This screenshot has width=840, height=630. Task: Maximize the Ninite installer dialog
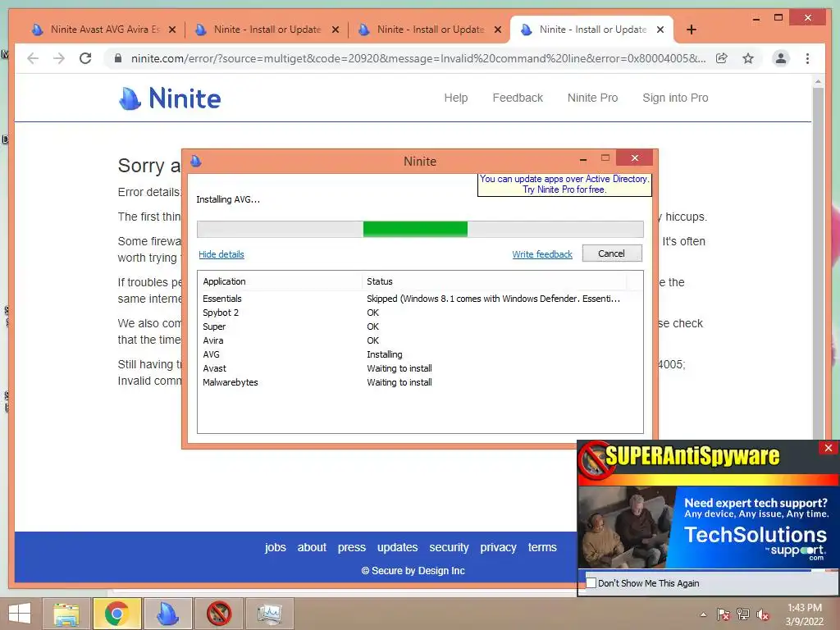coord(605,158)
